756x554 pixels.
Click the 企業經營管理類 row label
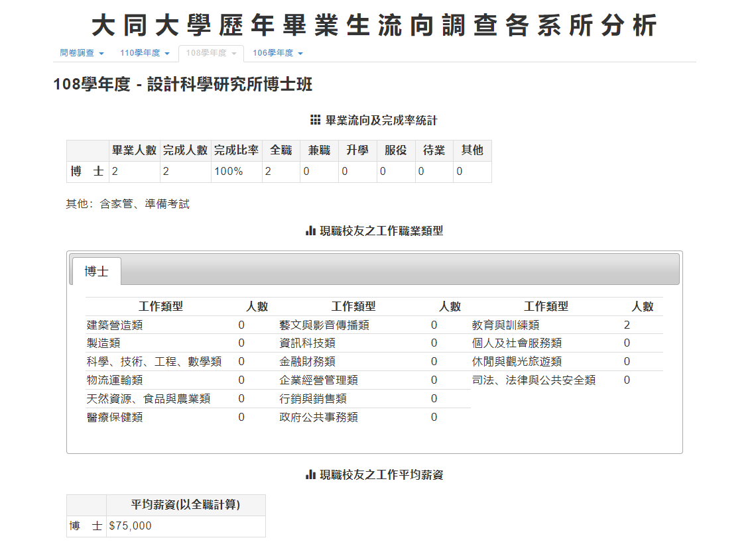tap(319, 380)
